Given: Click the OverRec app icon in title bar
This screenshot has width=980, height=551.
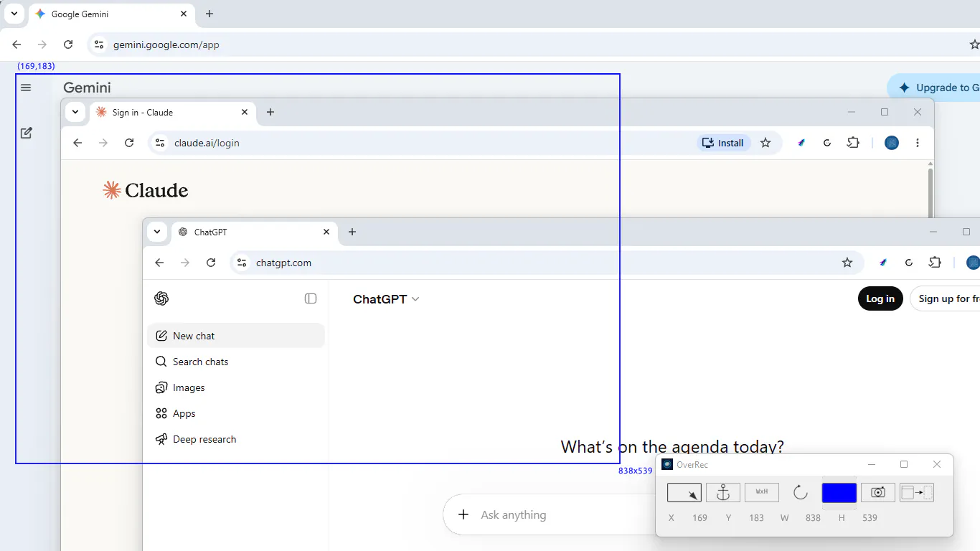Looking at the screenshot, I should [x=667, y=464].
